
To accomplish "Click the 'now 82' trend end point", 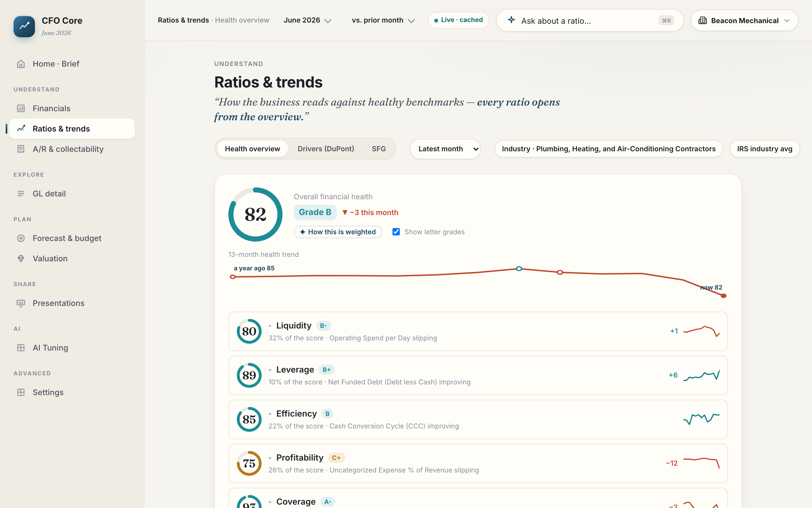I will click(724, 296).
